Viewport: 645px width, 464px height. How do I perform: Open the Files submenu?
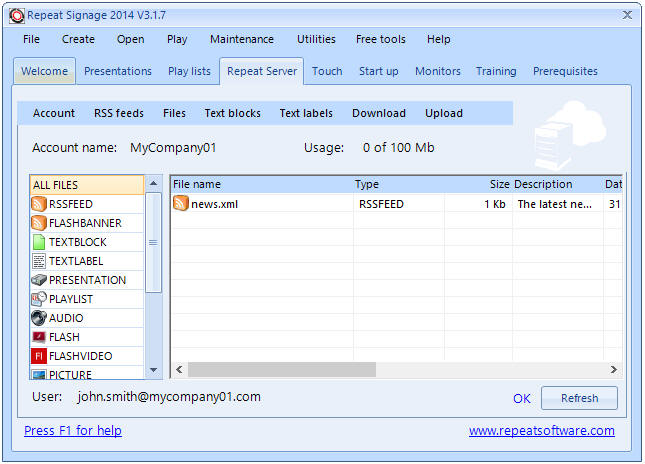pyautogui.click(x=174, y=113)
